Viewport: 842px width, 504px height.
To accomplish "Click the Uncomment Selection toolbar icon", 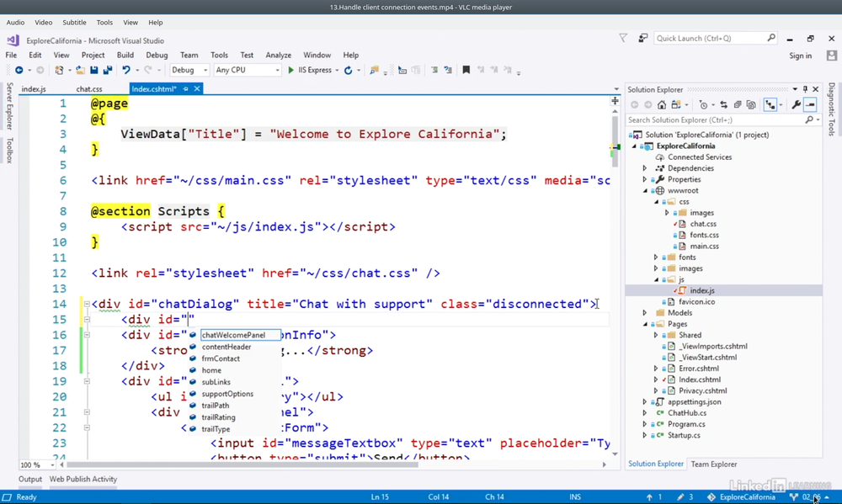I will coord(448,71).
